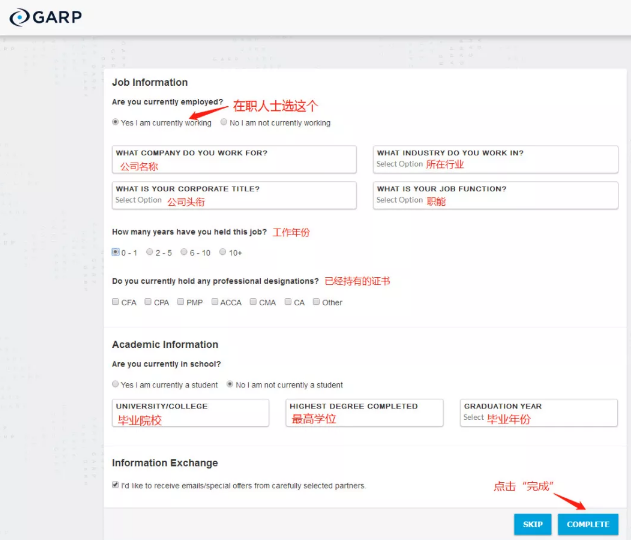Open the job function dropdown
The width and height of the screenshot is (631, 540).
point(495,196)
